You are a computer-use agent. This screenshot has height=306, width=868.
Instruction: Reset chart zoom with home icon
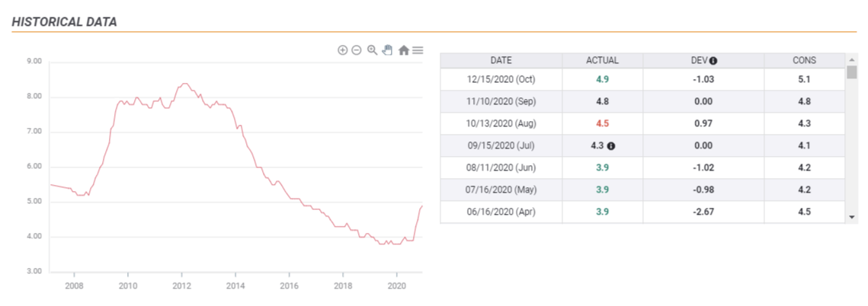coord(403,49)
